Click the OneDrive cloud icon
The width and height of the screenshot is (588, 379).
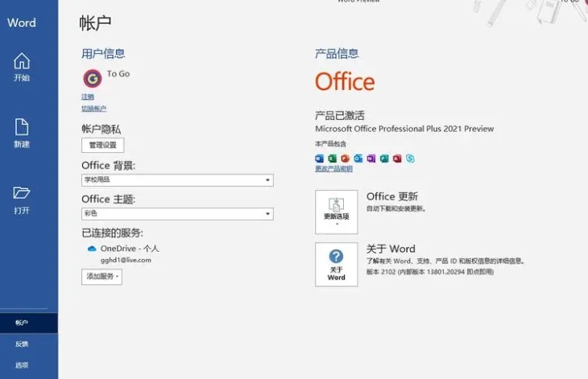[x=92, y=249]
